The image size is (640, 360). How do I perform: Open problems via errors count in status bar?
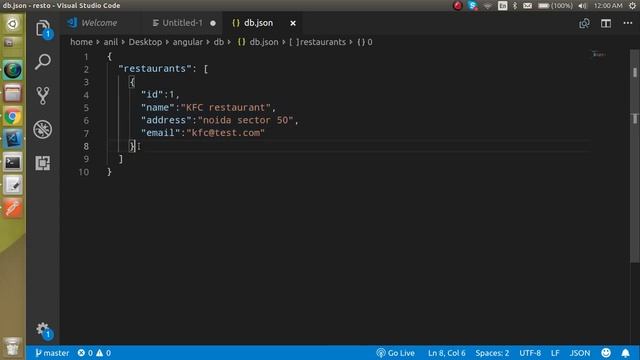[85, 353]
